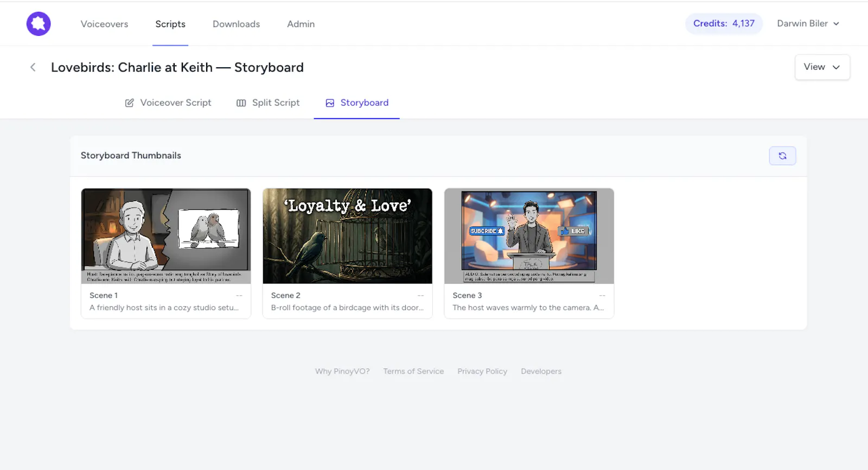Open the Why PinoyVO? link
Screen dimensions: 868x470
click(x=342, y=371)
